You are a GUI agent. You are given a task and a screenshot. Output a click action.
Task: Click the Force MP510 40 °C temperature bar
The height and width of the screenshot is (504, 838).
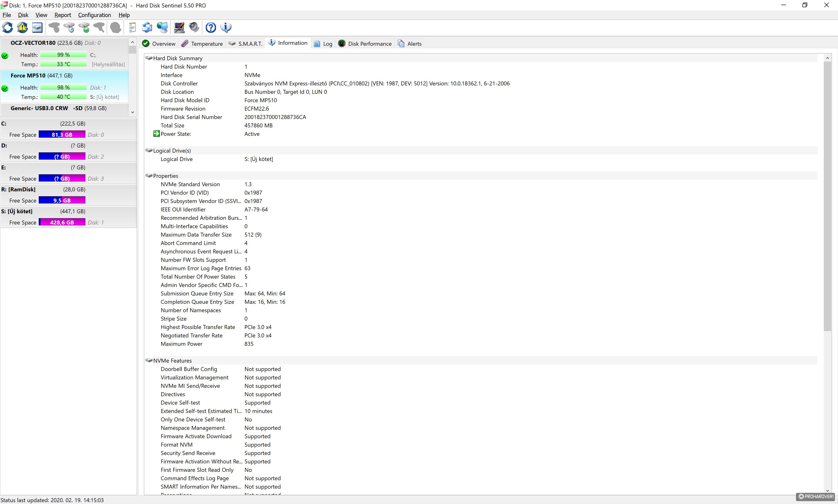pyautogui.click(x=63, y=97)
